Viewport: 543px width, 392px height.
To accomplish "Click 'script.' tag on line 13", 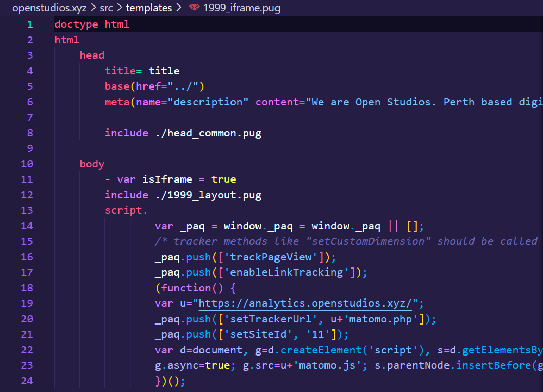I will tap(126, 210).
